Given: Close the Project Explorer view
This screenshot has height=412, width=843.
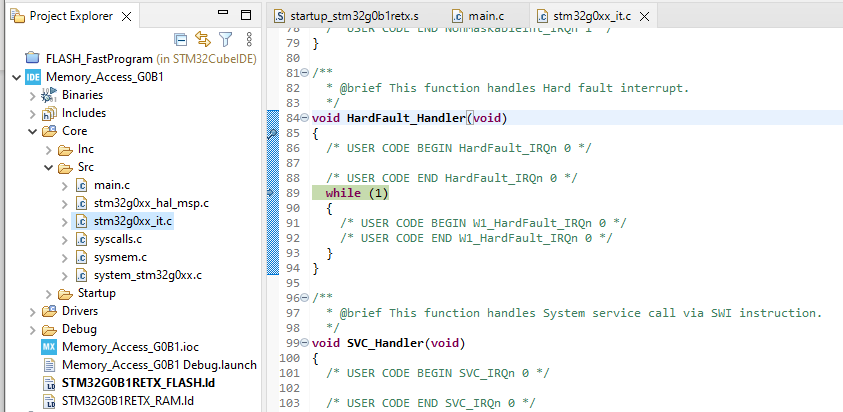Looking at the screenshot, I should [x=126, y=16].
